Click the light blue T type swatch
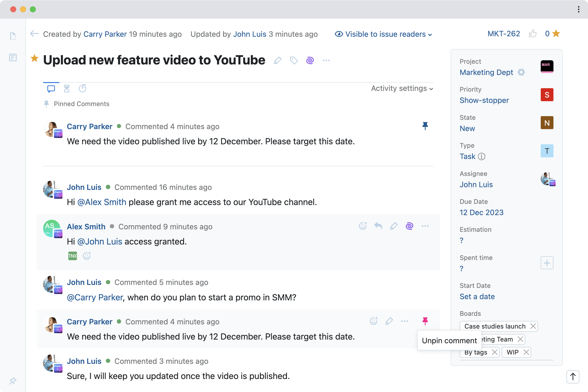The image size is (588, 392). (547, 151)
